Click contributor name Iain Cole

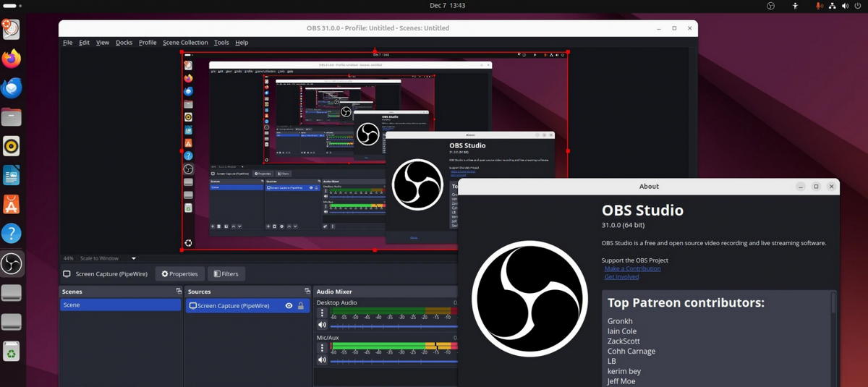622,331
